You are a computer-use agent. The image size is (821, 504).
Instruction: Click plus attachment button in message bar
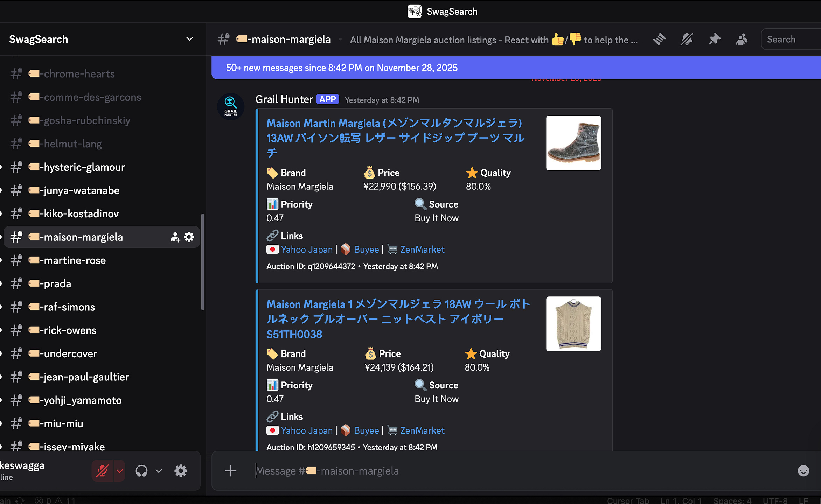[230, 471]
